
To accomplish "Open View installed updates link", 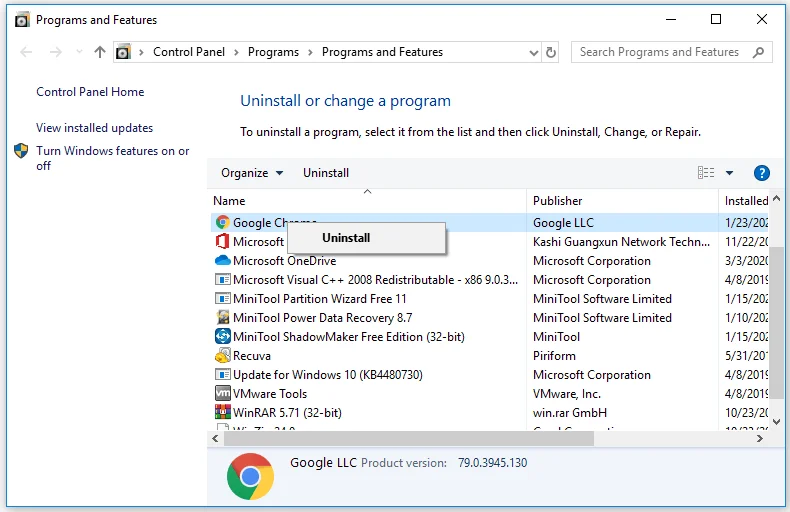I will (x=94, y=128).
